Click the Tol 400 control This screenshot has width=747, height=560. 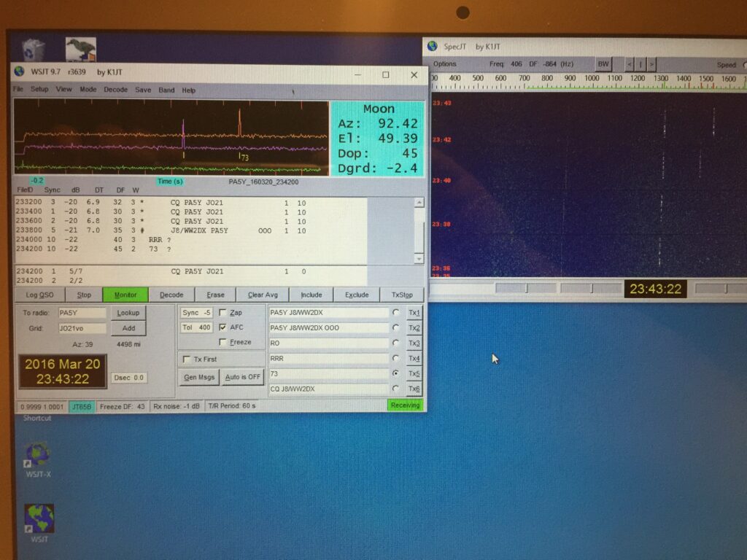point(196,327)
